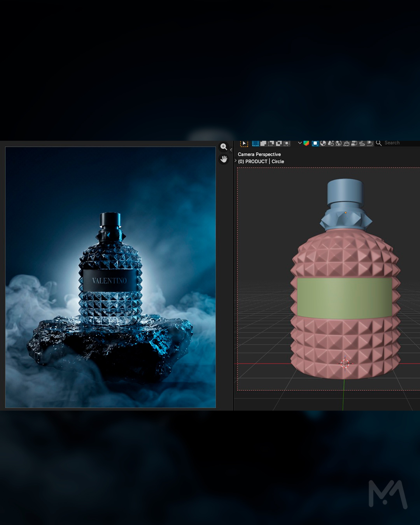420x525 pixels.
Task: Select the green label on 3D bottle
Action: tap(345, 298)
